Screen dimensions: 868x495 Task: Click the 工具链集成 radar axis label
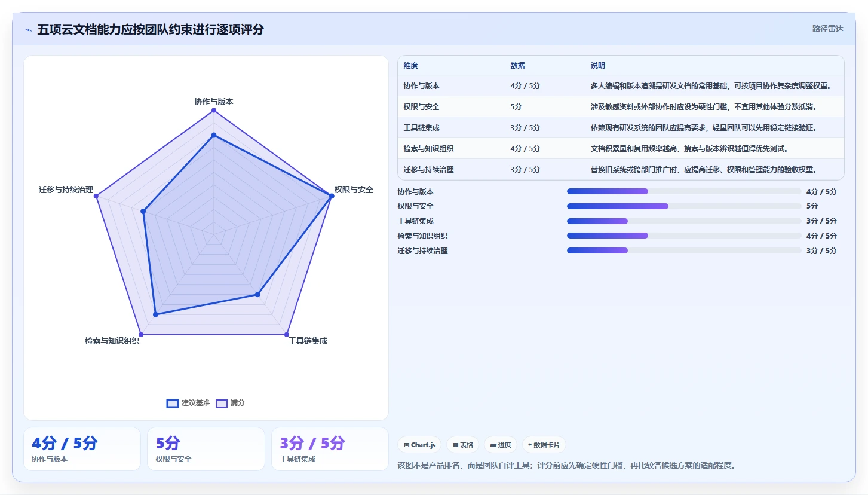click(x=308, y=341)
